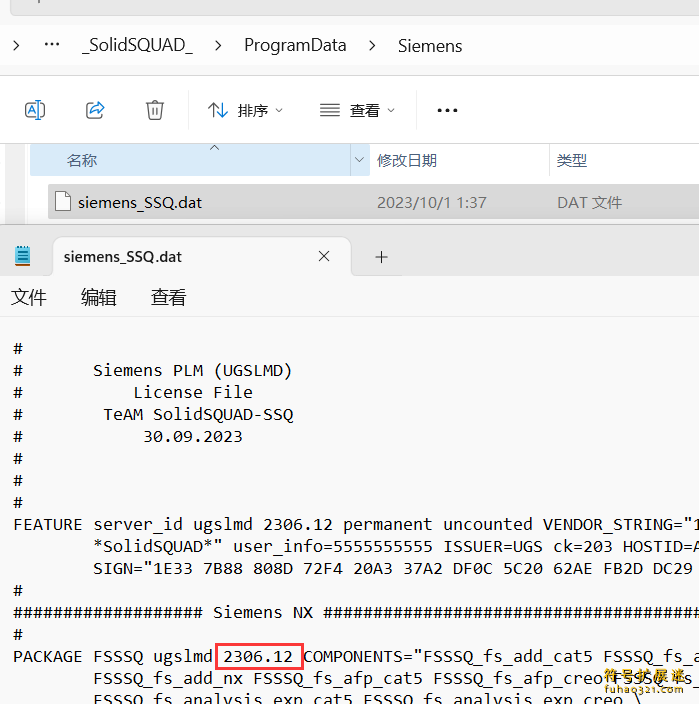
Task: Show hidden path via breadcrumb ellipsis
Action: pyautogui.click(x=52, y=45)
